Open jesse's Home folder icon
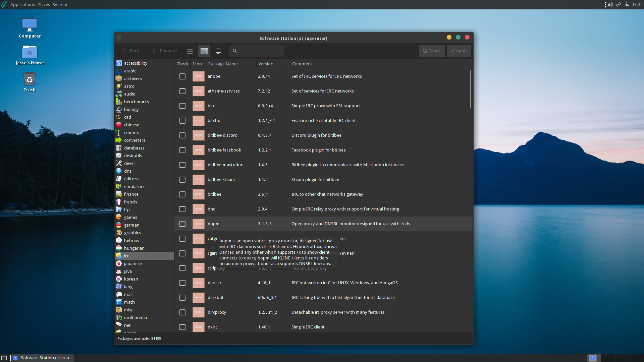Screen dimensions: 644x362 coord(30,55)
